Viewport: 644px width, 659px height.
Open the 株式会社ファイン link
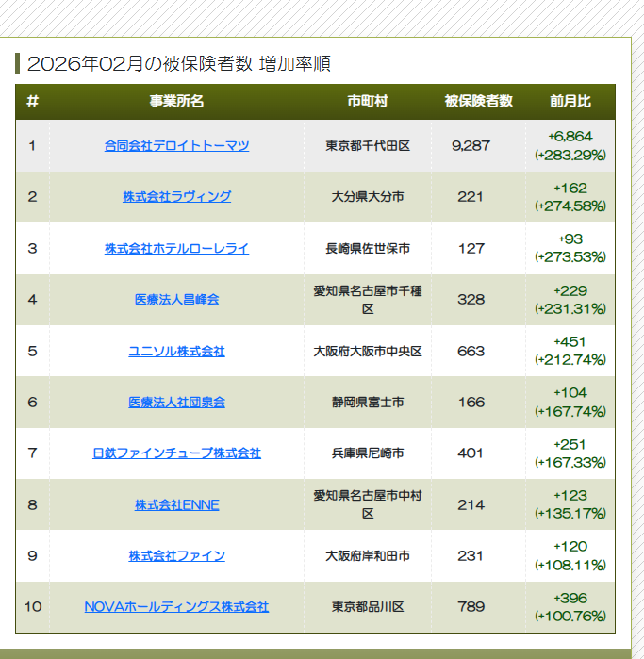click(x=176, y=556)
